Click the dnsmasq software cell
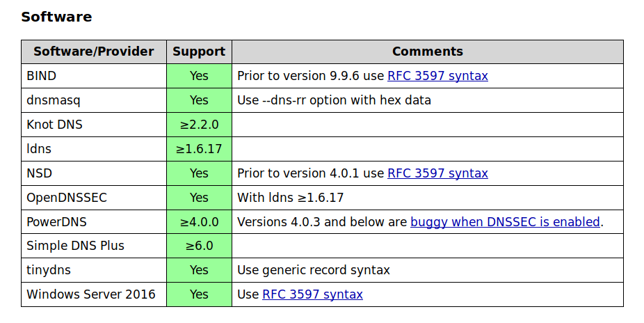Screen dimensions: 644x323 click(94, 100)
